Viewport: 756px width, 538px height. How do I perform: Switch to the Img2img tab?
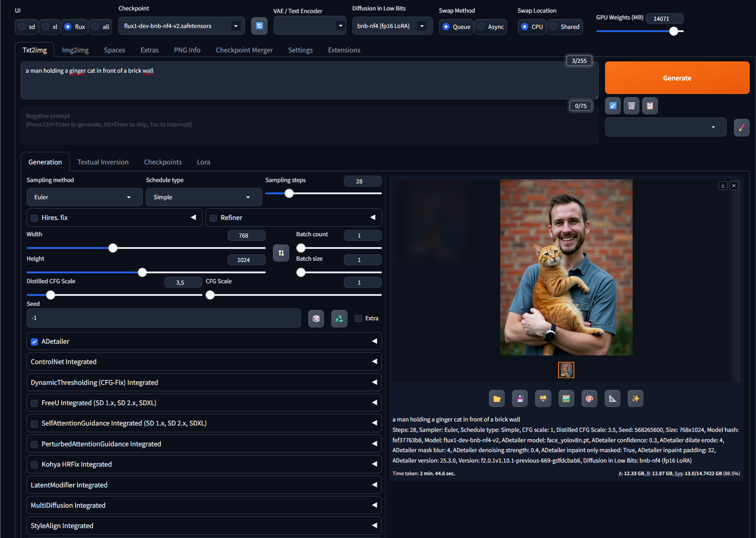pos(75,50)
